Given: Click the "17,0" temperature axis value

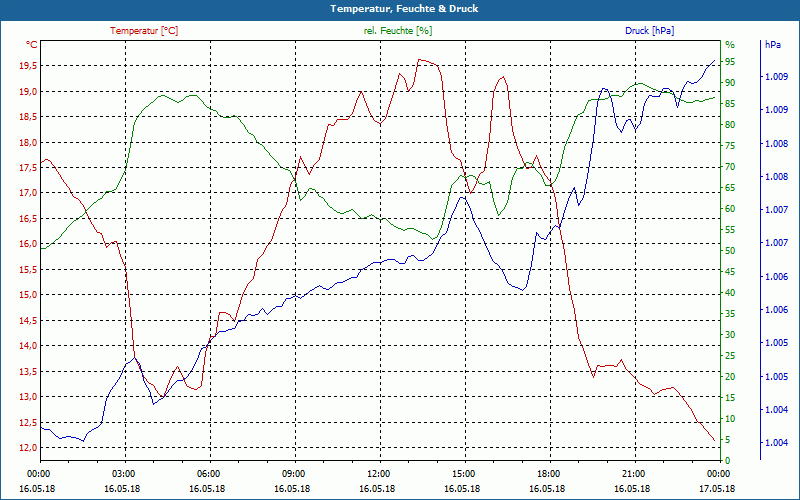Looking at the screenshot, I should tap(28, 193).
